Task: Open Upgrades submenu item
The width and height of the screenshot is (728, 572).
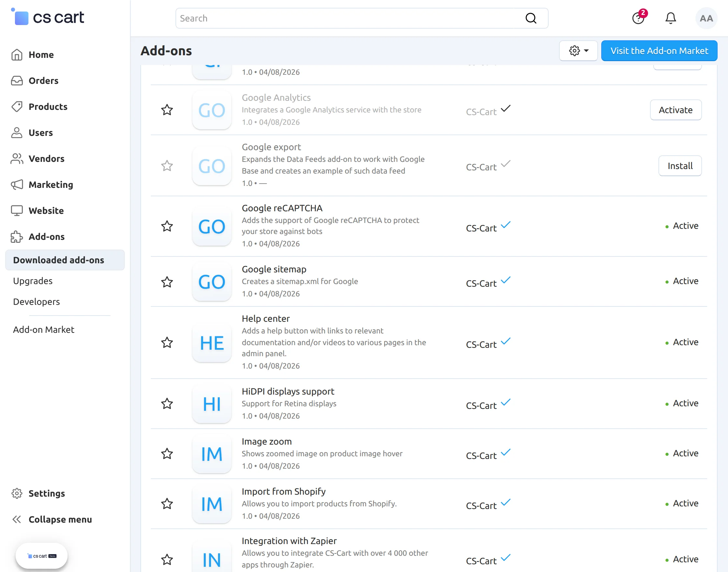Action: tap(33, 281)
